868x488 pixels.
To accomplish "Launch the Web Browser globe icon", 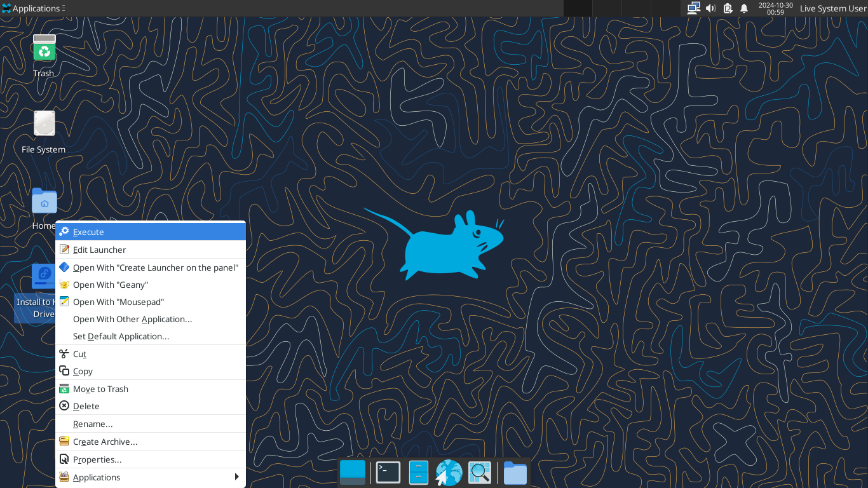I will (449, 473).
